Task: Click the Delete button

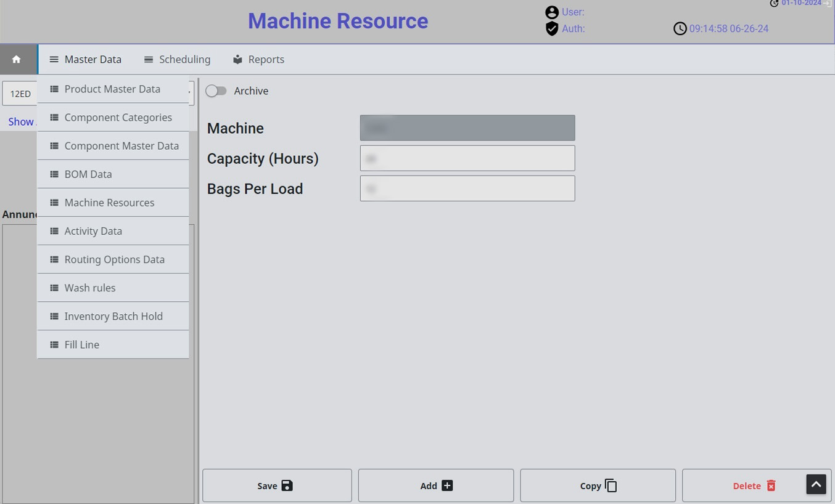Action: click(757, 486)
